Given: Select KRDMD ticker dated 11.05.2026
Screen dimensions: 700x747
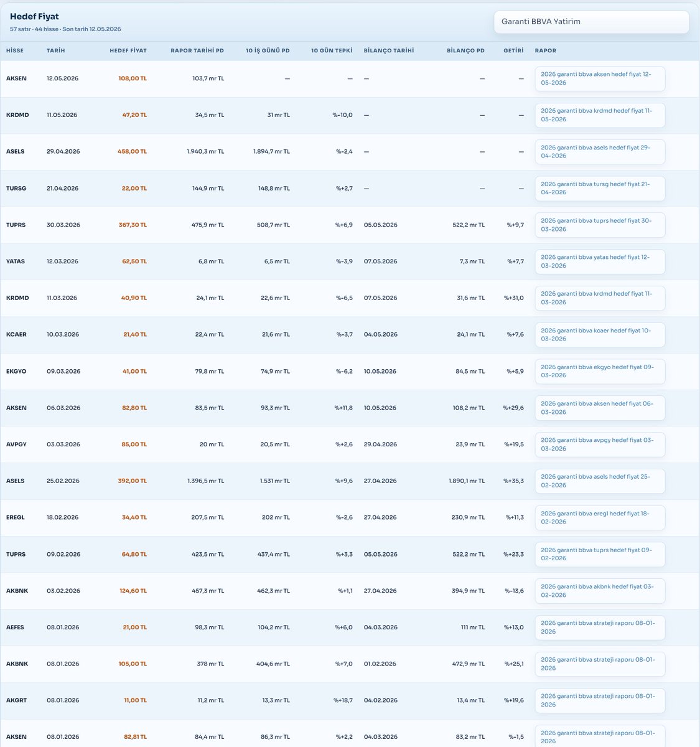Looking at the screenshot, I should pos(17,115).
